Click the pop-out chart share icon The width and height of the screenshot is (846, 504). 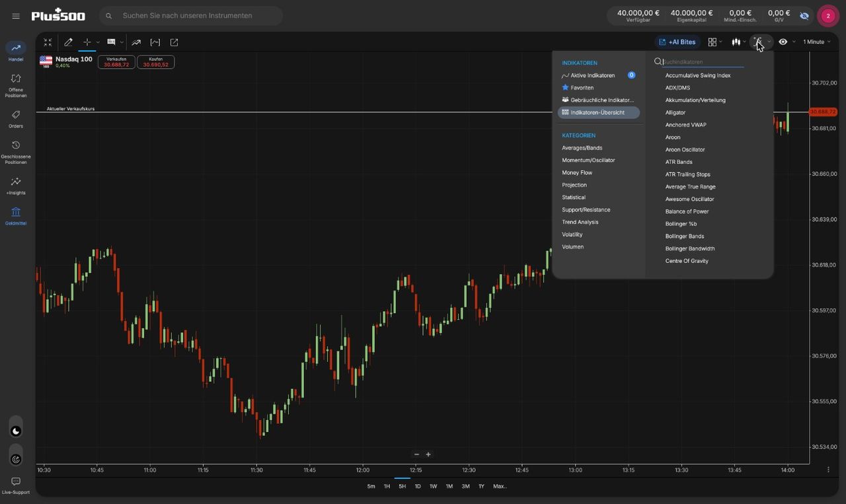pyautogui.click(x=174, y=42)
